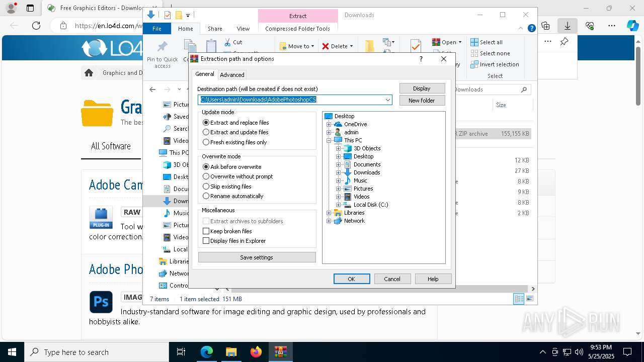Click the Explorer ribbon help icon
644x362 pixels.
531,29
